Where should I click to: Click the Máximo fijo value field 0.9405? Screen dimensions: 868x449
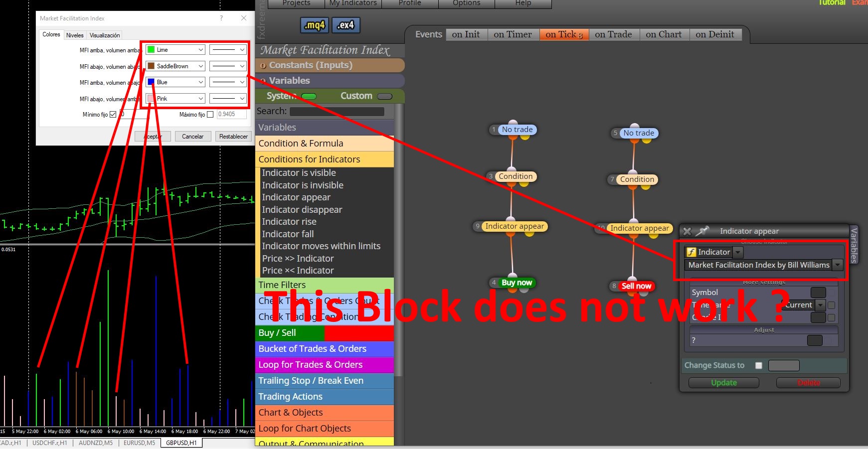(232, 114)
